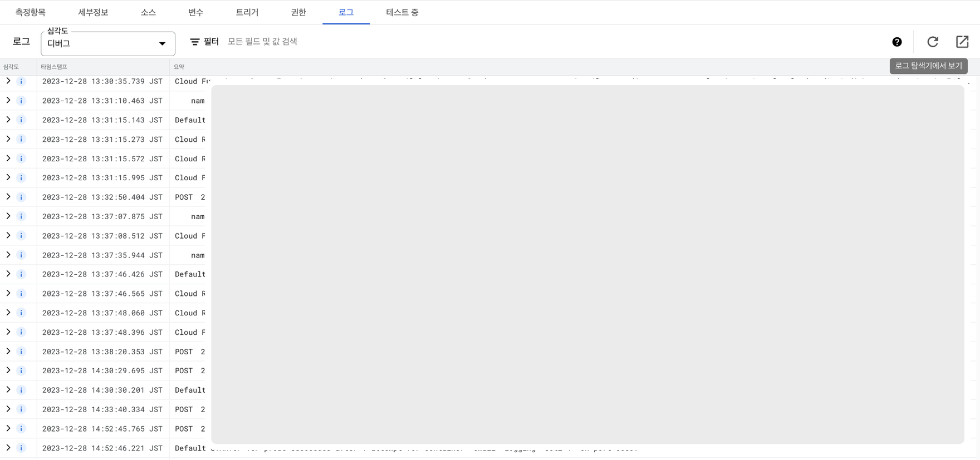The width and height of the screenshot is (980, 460).
Task: Click info severity icon for 13:31:15.995
Action: [x=21, y=178]
